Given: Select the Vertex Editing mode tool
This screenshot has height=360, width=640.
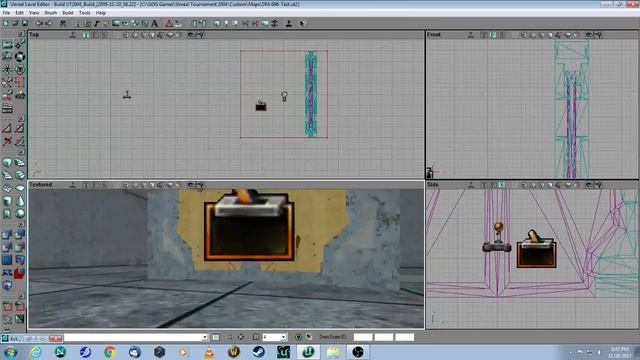Looking at the screenshot, I should tap(20, 44).
